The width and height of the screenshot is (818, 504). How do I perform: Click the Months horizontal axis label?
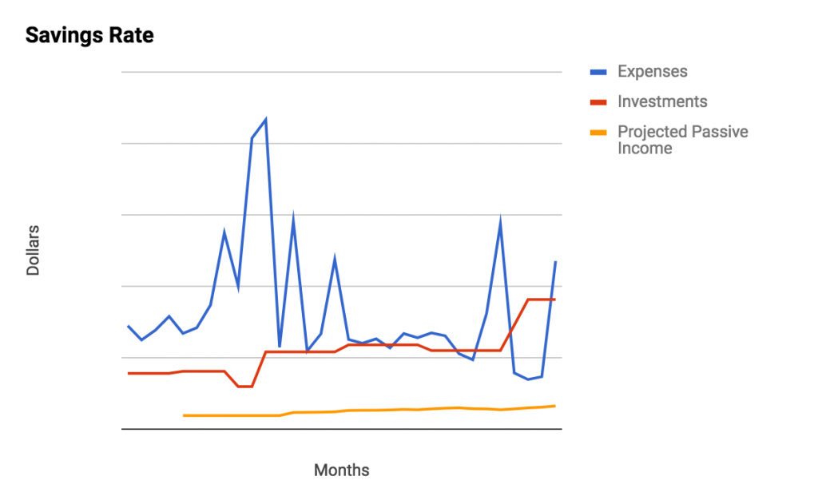[341, 470]
